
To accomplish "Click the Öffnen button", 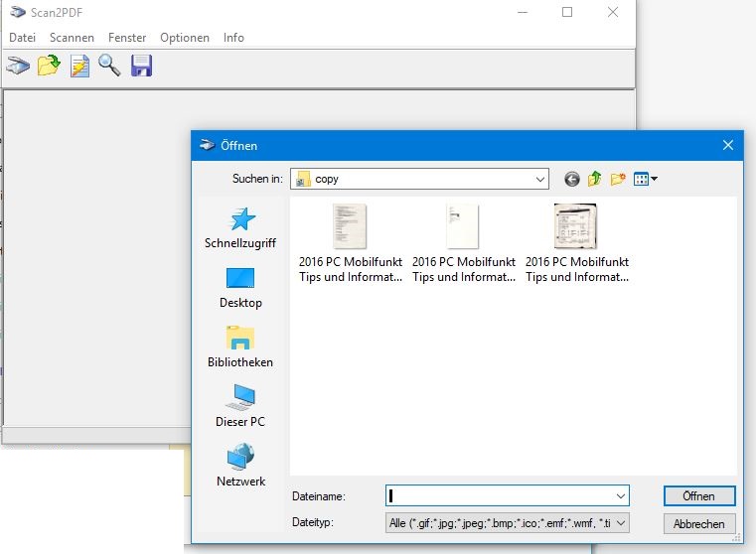I will click(x=699, y=496).
